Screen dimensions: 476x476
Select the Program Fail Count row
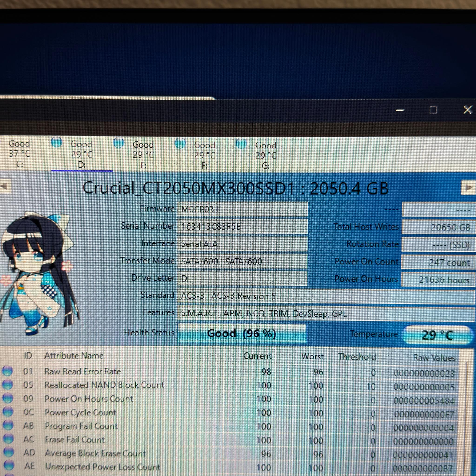pos(229,427)
